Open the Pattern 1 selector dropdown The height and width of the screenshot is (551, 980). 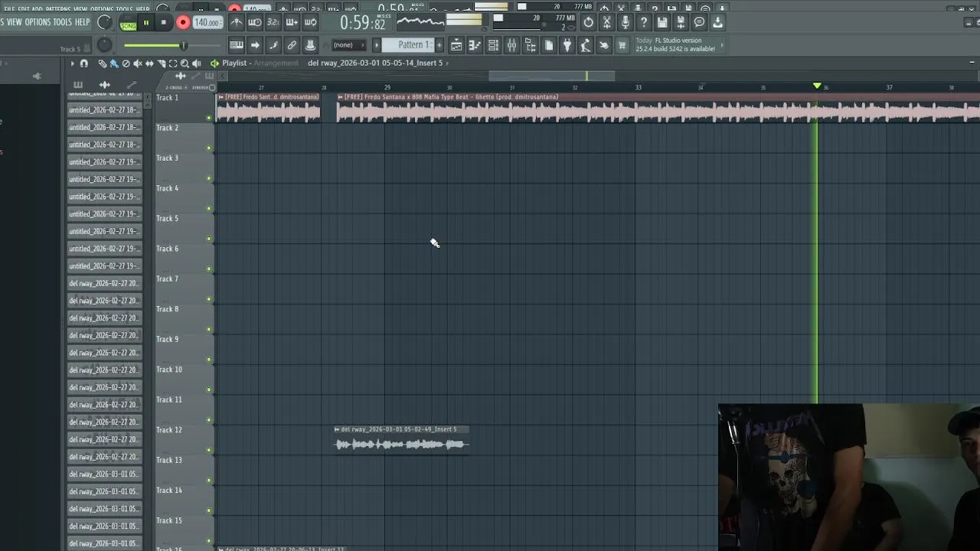point(408,45)
